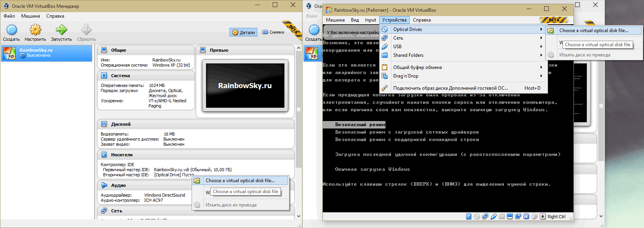Viewport: 644px width, 228px height.
Task: Click the details panel vertical scrollbar in Manager
Action: click(x=298, y=110)
